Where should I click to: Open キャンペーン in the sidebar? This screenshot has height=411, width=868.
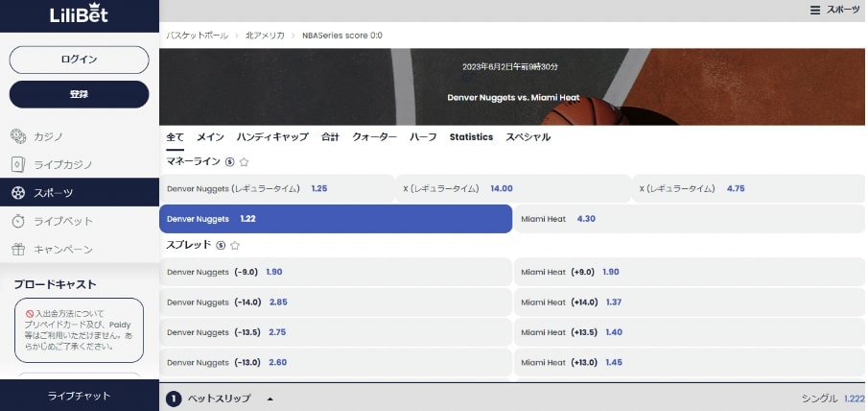coord(80,250)
